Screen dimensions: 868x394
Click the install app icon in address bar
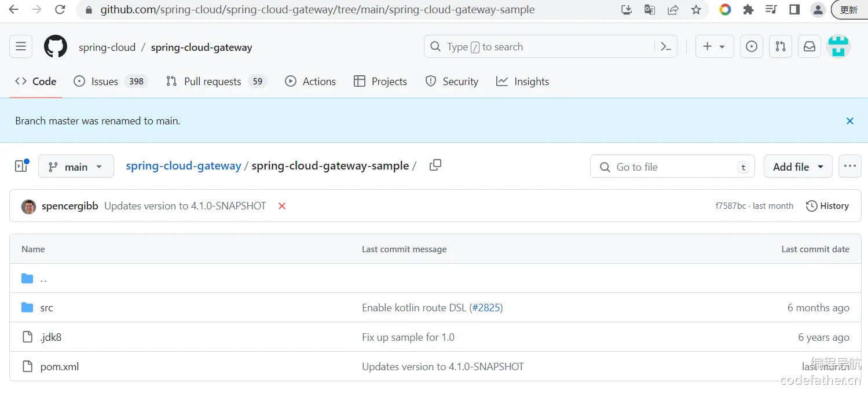pos(627,10)
